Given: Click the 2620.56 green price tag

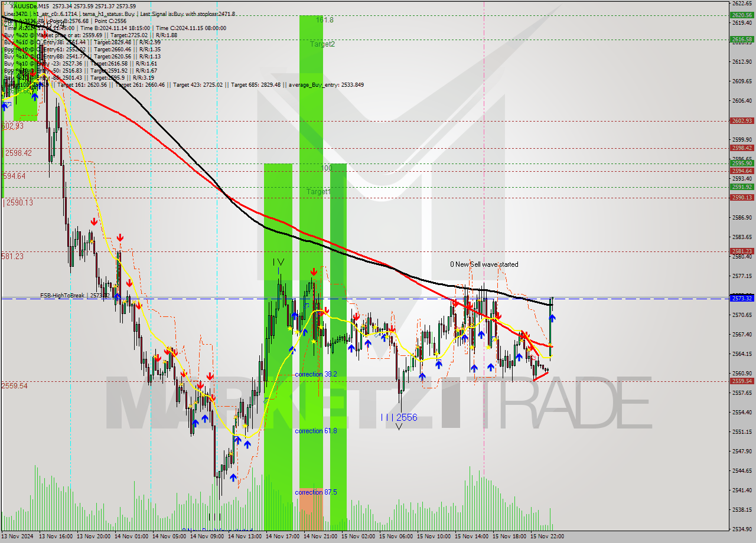Looking at the screenshot, I should click(x=742, y=15).
